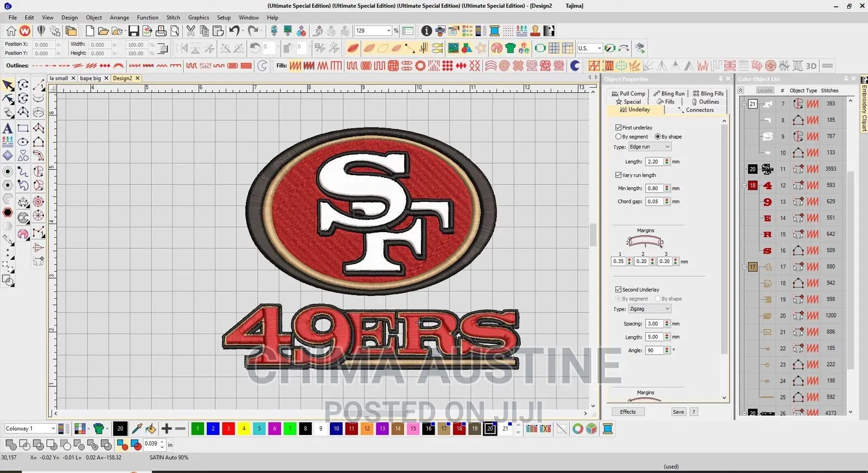Add a color with the plus icon
868x473 pixels.
(167, 429)
